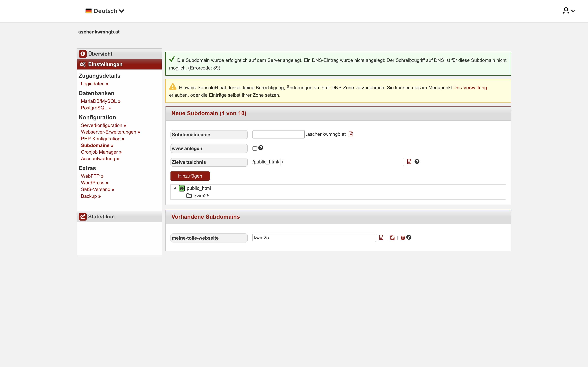588x367 pixels.
Task: Click the document icon next to .ascher.kwmhgb.at
Action: 351,134
